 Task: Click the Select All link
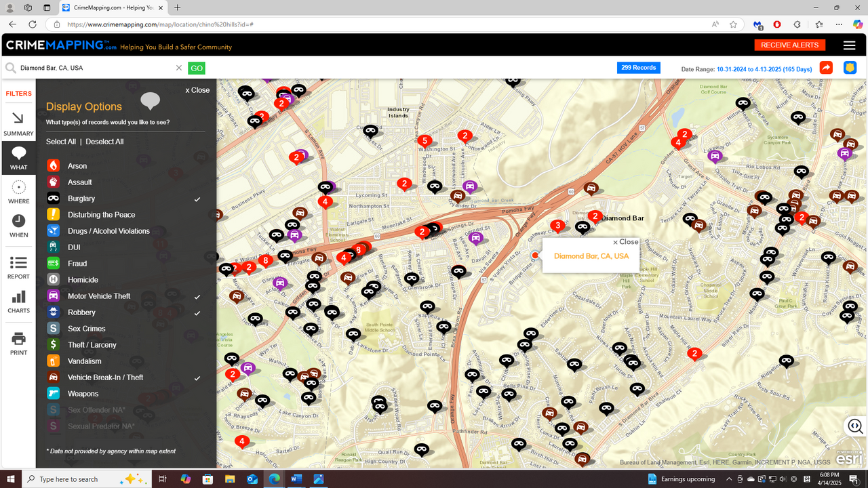(x=61, y=142)
